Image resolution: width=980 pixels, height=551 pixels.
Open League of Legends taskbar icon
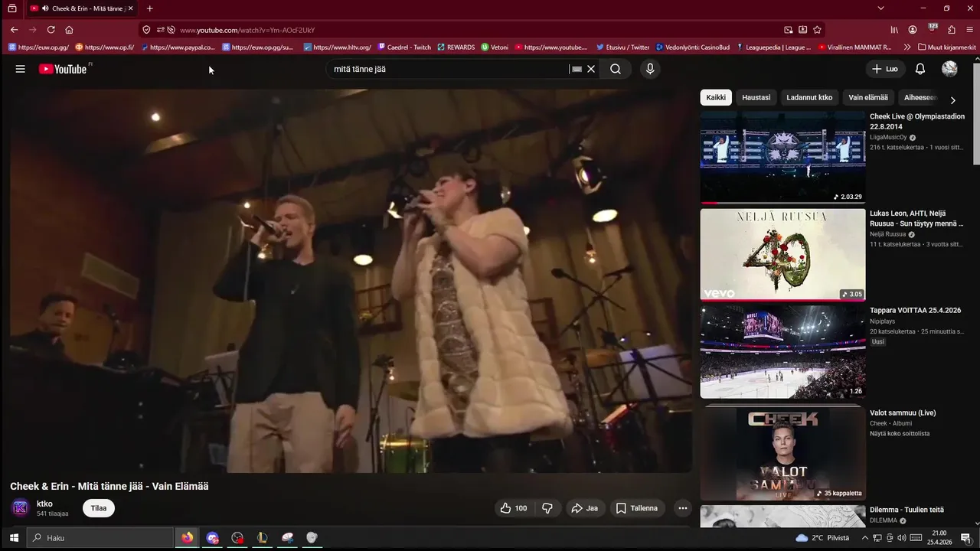pyautogui.click(x=262, y=538)
